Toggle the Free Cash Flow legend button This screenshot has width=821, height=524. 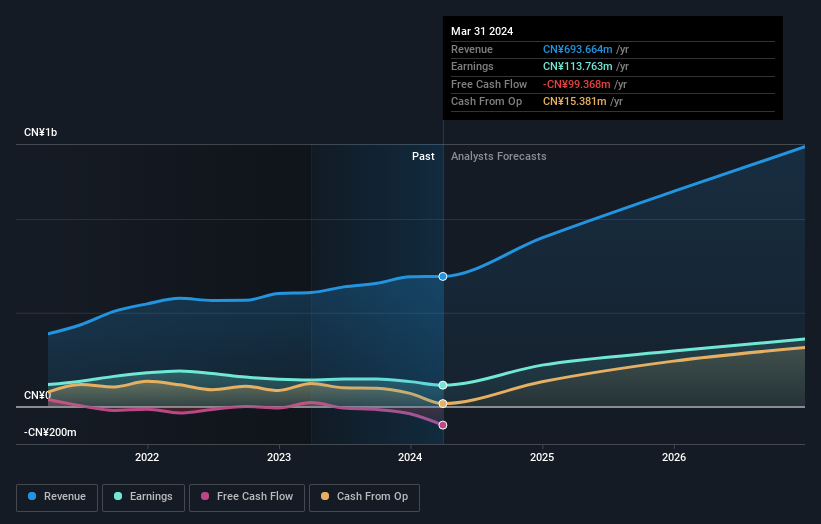coord(247,497)
